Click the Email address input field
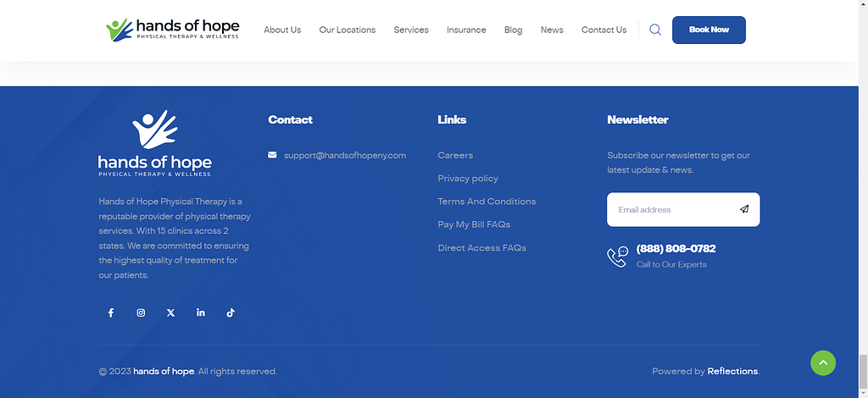Viewport: 868px width, 398px height. [x=670, y=209]
